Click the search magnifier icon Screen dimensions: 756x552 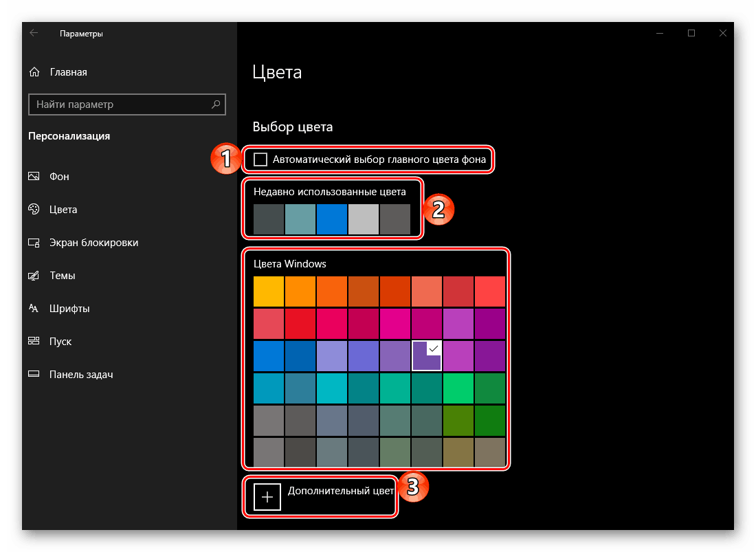coord(216,104)
